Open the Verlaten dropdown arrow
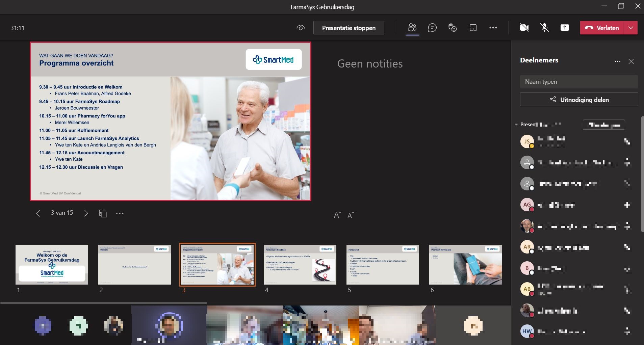Screen dimensions: 644x345 [631, 28]
